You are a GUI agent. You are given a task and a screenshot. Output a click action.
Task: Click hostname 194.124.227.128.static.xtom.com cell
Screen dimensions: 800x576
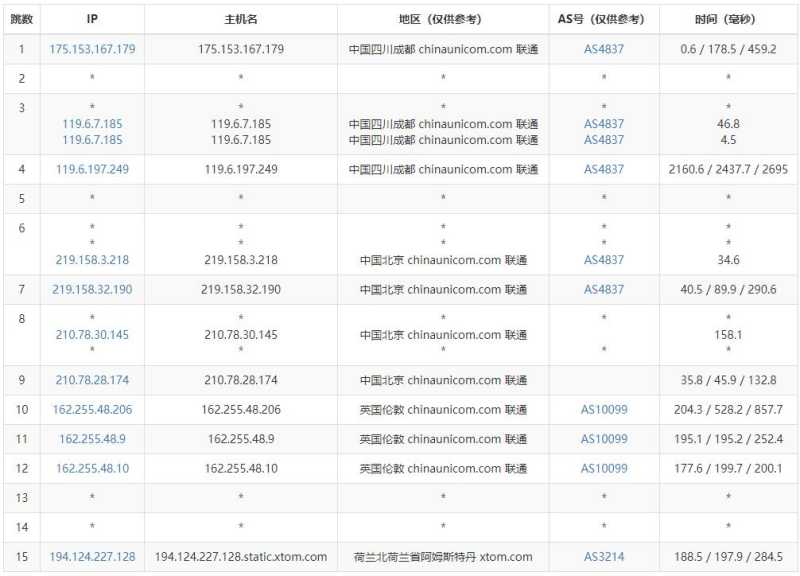point(240,557)
